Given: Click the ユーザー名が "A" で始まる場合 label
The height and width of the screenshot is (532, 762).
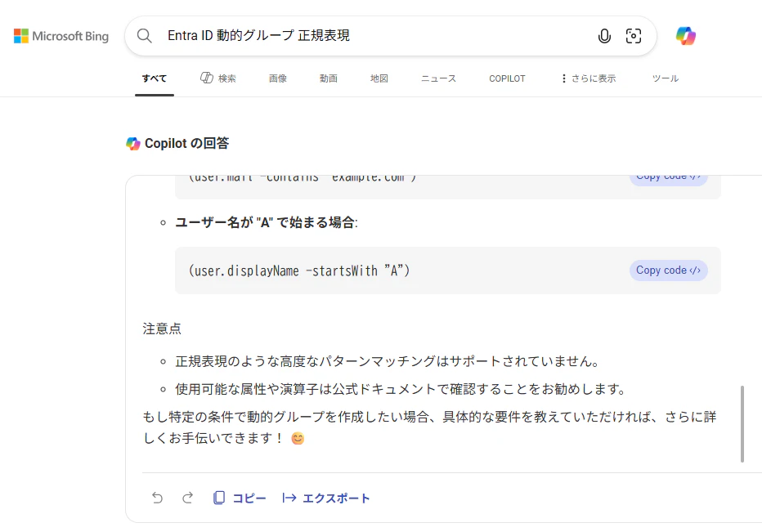Looking at the screenshot, I should tap(267, 222).
